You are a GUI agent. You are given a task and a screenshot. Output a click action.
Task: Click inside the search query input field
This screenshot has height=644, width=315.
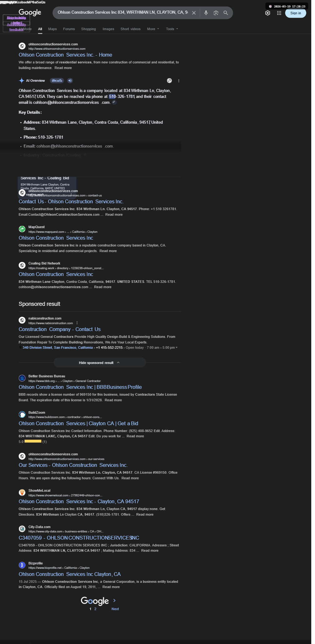122,12
